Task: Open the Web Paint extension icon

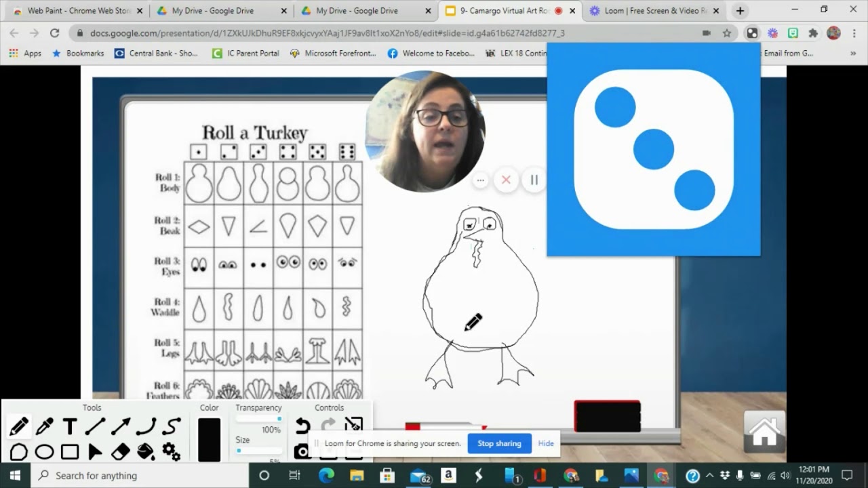Action: click(752, 33)
